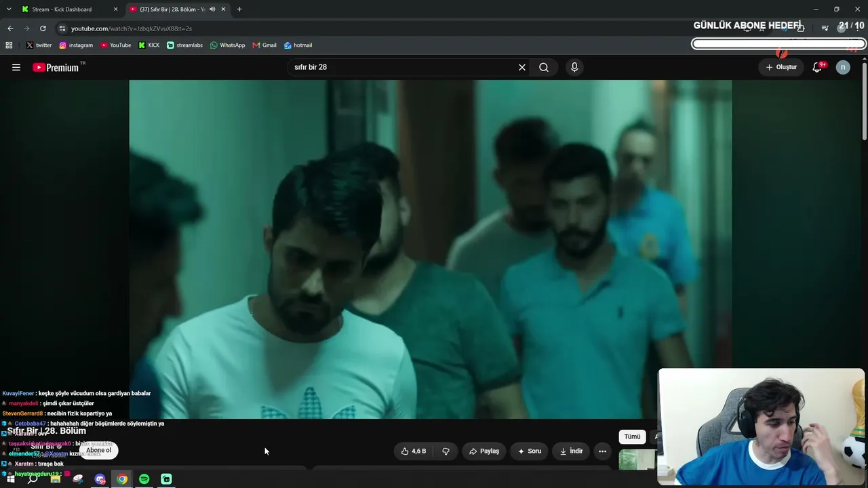Open the Gmail bookmark
868x488 pixels.
click(264, 45)
